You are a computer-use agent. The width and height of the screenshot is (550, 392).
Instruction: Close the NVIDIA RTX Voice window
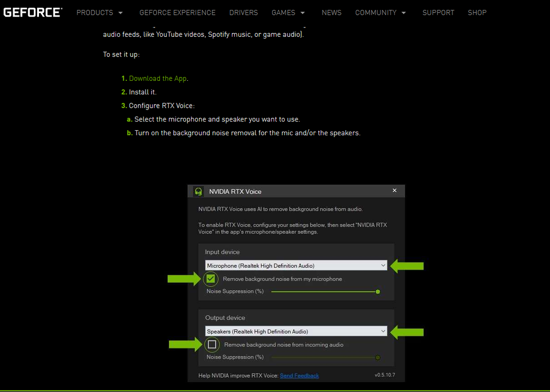pos(395,190)
